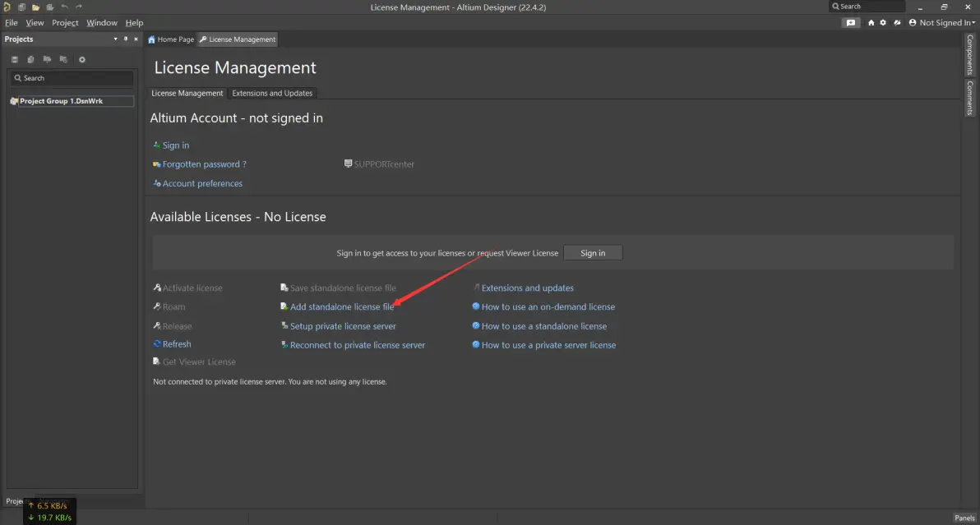This screenshot has width=980, height=525.
Task: Open the Components side panel tab
Action: [x=969, y=54]
